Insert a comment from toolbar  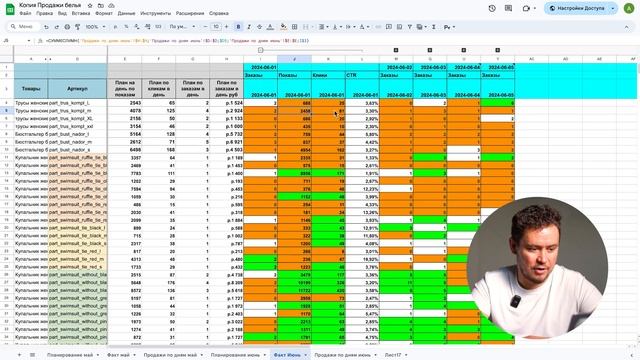click(389, 27)
